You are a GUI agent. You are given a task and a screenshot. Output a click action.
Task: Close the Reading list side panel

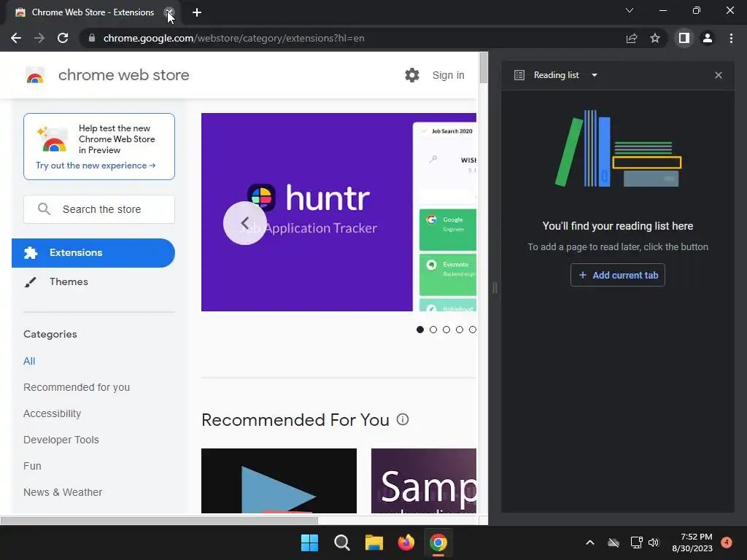click(719, 75)
